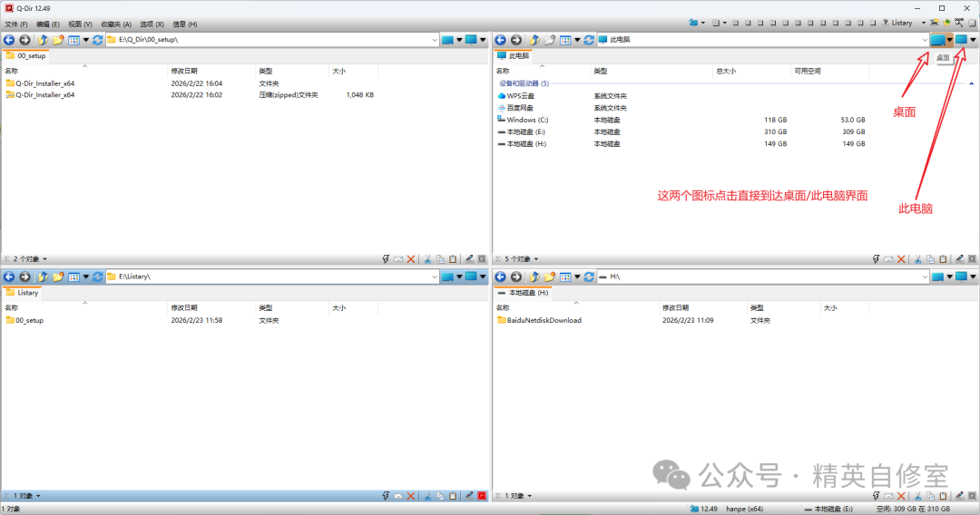This screenshot has width=980, height=515.
Task: Expand the '2 个对象' status dropdown
Action: click(x=44, y=259)
